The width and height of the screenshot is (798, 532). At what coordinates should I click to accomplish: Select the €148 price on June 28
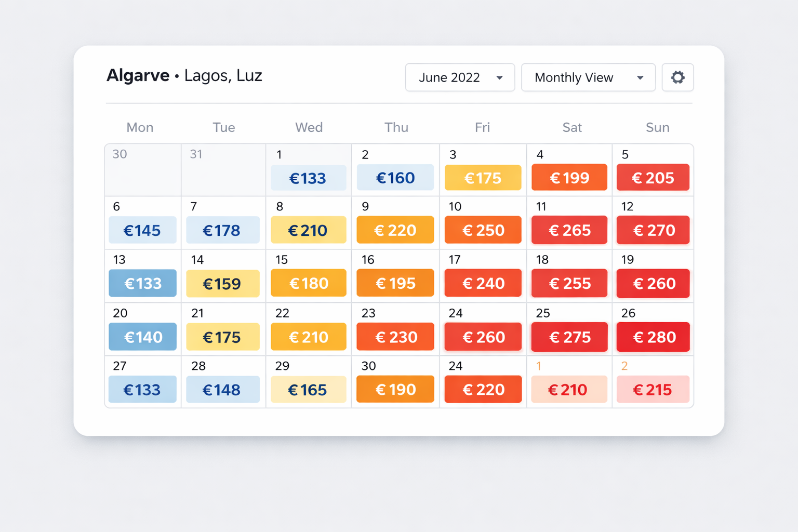point(222,390)
